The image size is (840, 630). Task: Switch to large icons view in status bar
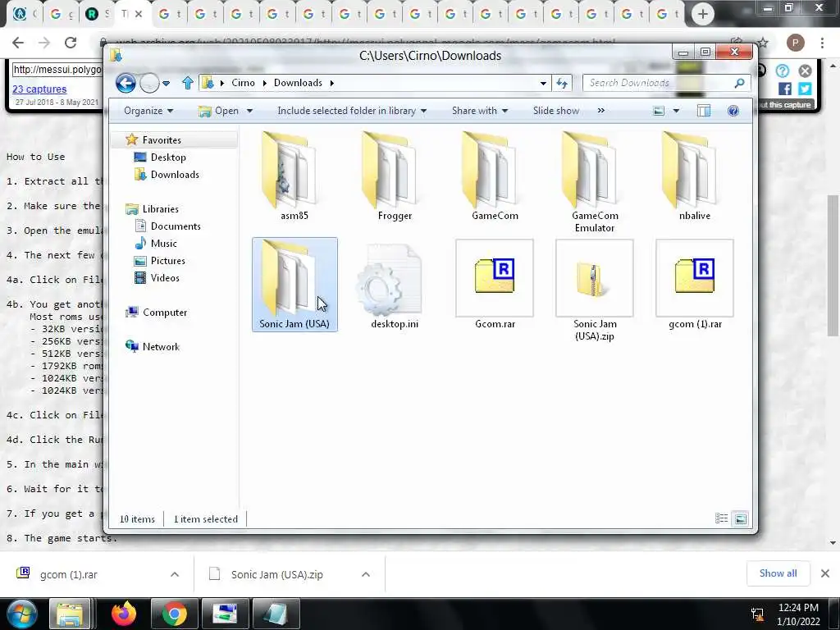(x=741, y=518)
